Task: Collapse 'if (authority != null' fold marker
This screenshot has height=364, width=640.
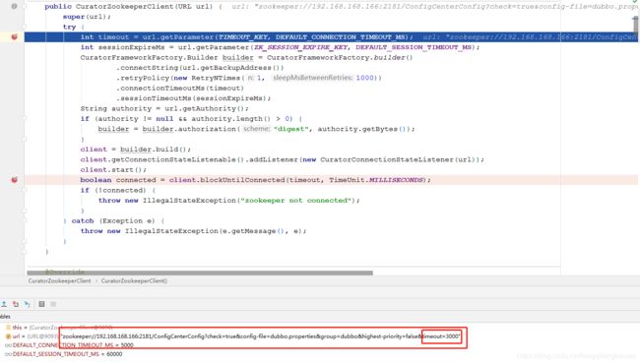Action: click(x=24, y=119)
